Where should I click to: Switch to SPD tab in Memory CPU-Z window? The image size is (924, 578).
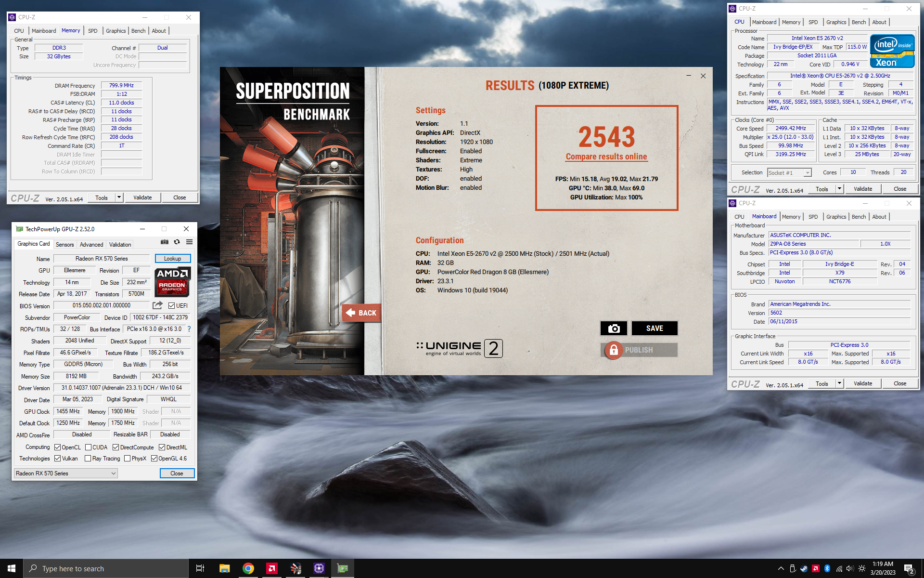[x=93, y=31]
